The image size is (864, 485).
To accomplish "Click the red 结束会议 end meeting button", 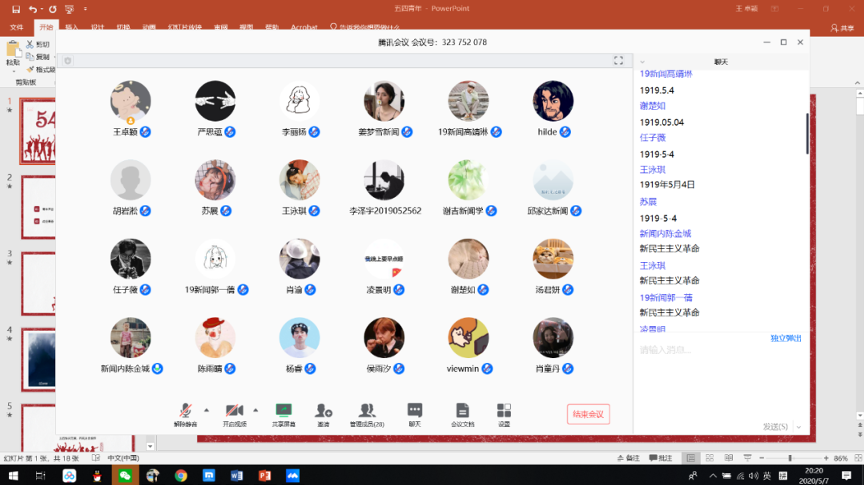I will [x=588, y=414].
